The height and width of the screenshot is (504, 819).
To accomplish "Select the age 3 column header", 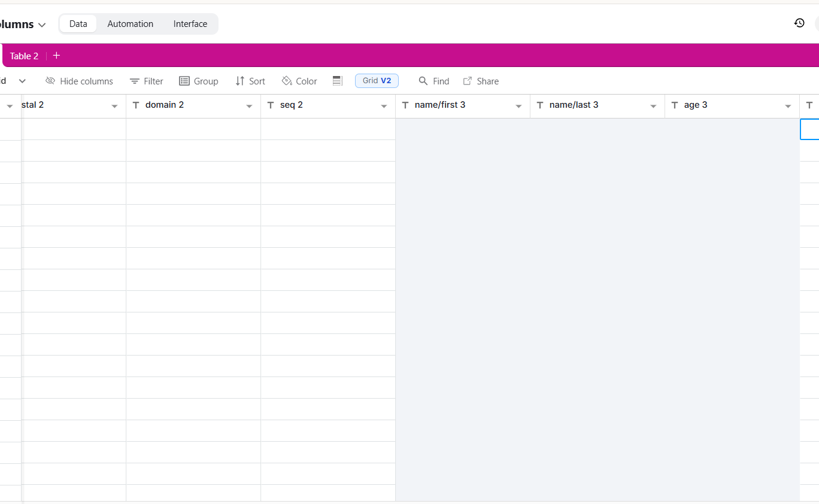I will click(x=732, y=106).
